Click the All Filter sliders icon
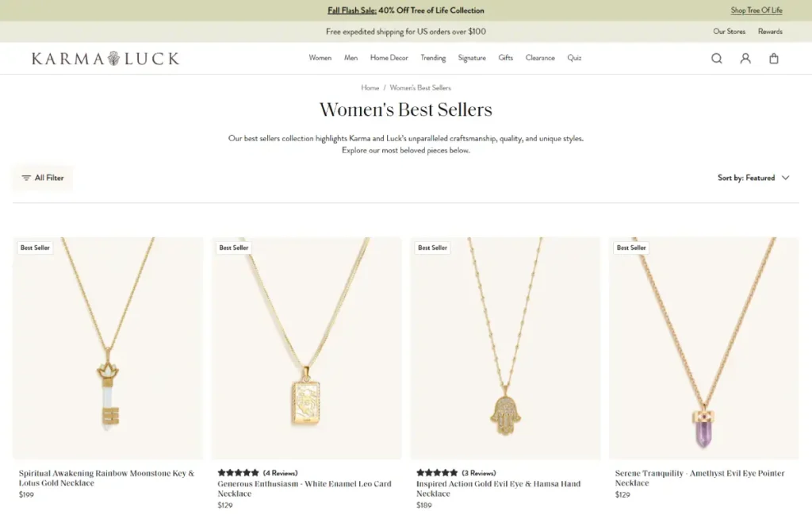This screenshot has width=812, height=515. click(26, 178)
